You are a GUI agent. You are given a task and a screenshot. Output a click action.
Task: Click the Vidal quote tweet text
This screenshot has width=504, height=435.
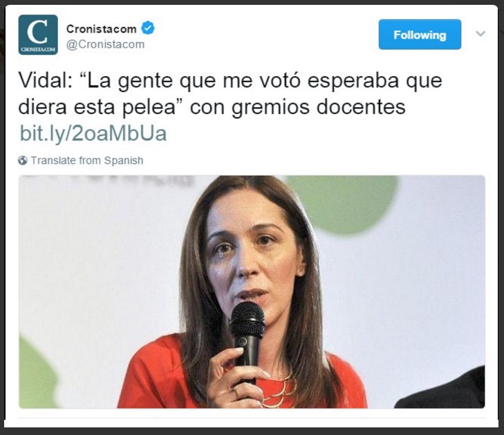tap(230, 93)
